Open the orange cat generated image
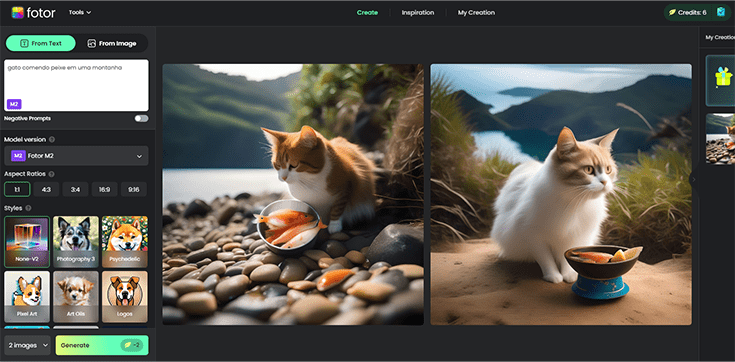 coord(293,195)
